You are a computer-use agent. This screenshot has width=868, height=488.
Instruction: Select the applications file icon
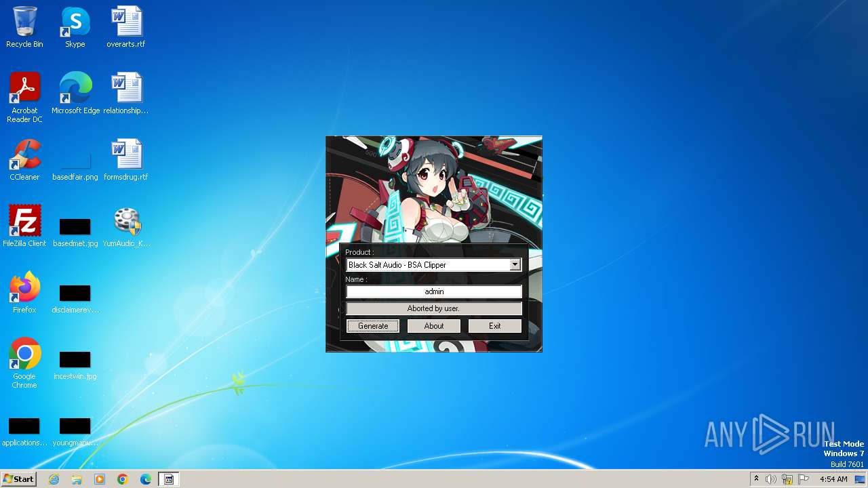tap(24, 431)
